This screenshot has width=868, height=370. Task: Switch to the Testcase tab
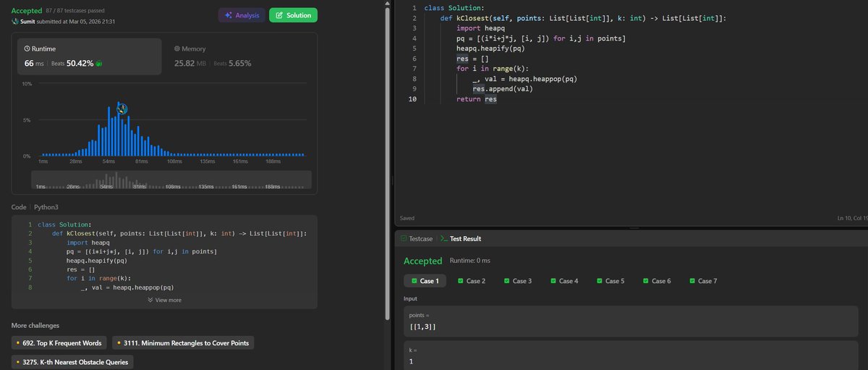coord(416,238)
